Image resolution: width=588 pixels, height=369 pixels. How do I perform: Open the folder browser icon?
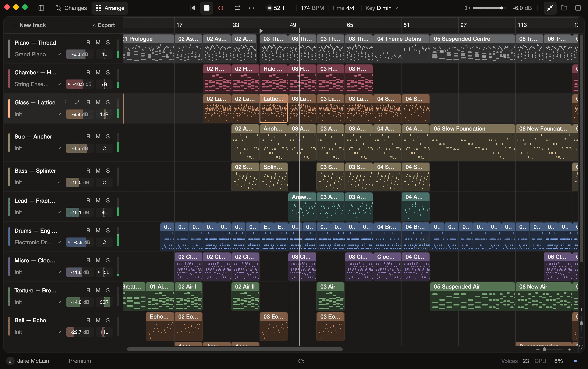564,8
